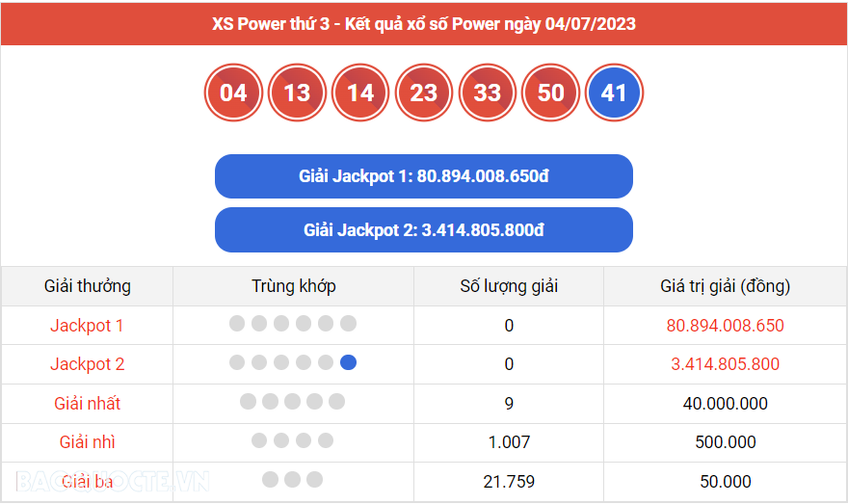The width and height of the screenshot is (848, 504).
Task: Click the Trùng khớp column header
Action: pyautogui.click(x=294, y=286)
